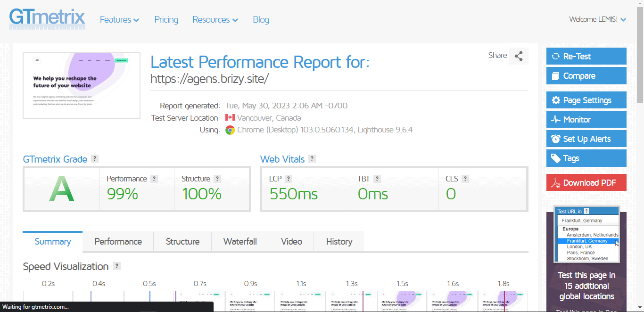The height and width of the screenshot is (312, 644).
Task: Click Set Up Alerts
Action: click(586, 139)
